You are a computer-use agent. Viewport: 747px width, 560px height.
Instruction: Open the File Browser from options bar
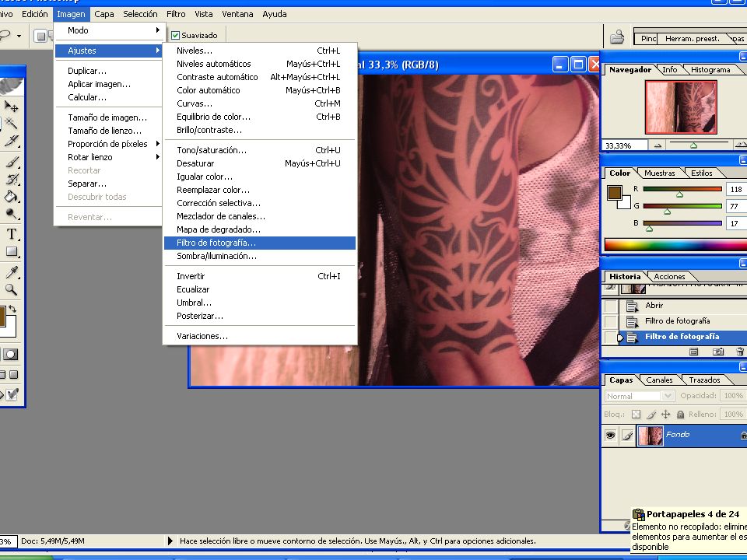pos(617,37)
